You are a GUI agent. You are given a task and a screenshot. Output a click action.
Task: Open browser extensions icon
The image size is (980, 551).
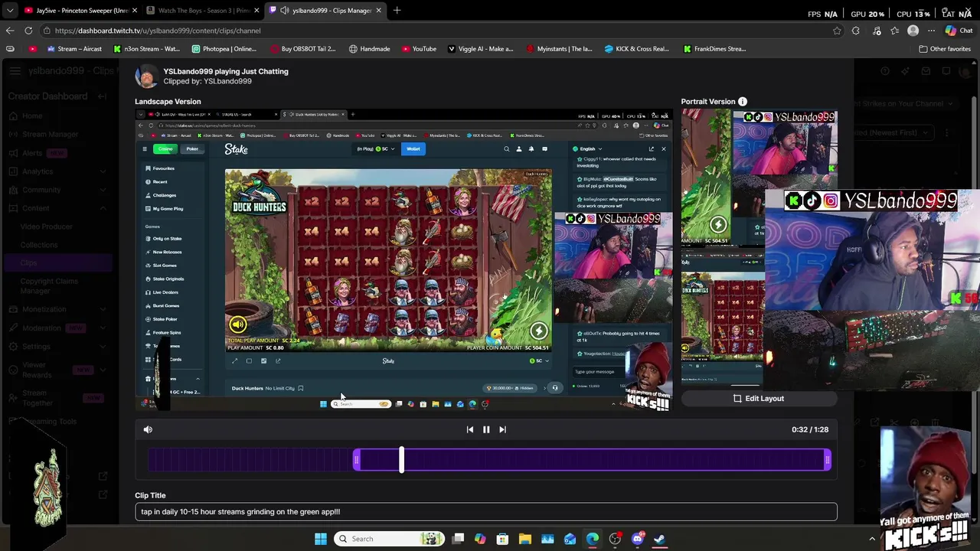coord(856,31)
